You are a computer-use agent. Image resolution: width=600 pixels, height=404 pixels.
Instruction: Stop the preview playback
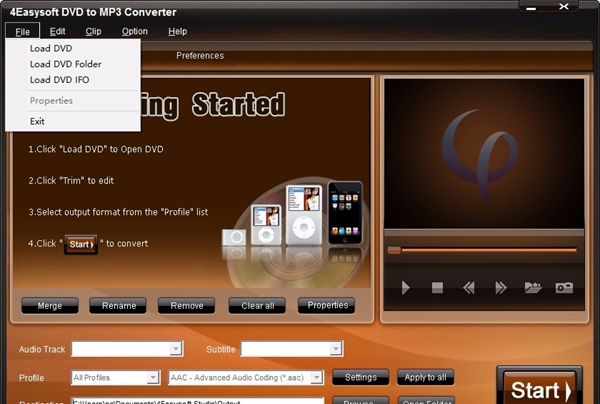[x=437, y=287]
